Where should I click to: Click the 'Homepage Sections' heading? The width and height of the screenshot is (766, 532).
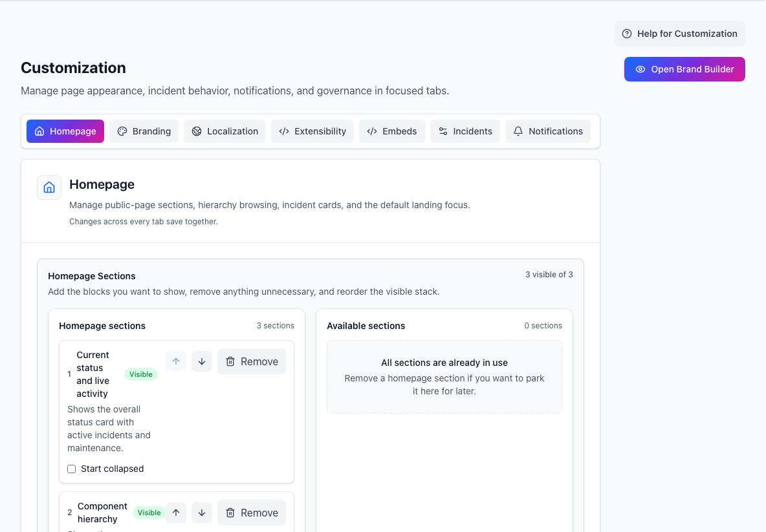point(92,276)
